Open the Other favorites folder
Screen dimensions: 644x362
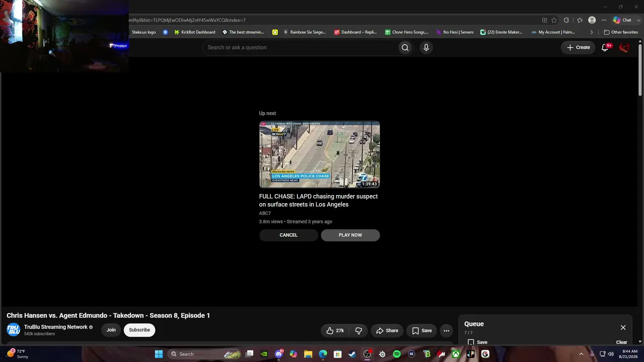(x=621, y=32)
